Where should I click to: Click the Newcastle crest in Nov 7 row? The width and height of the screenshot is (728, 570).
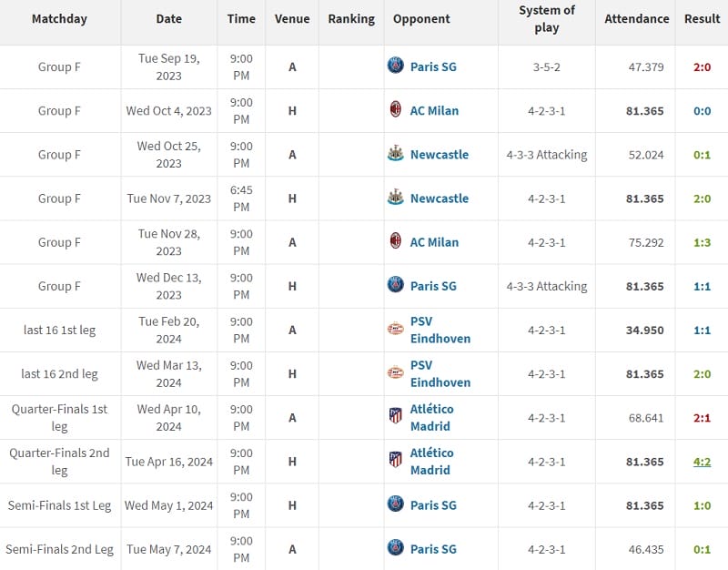(395, 198)
